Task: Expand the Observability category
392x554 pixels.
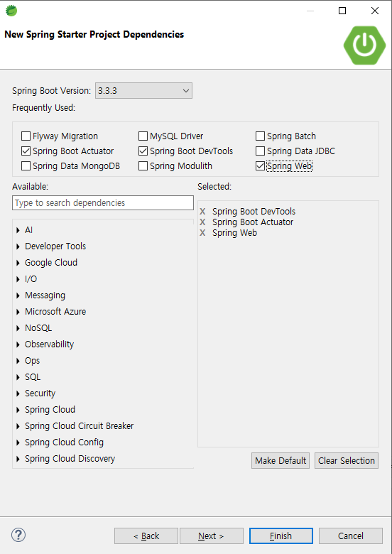Action: 18,344
